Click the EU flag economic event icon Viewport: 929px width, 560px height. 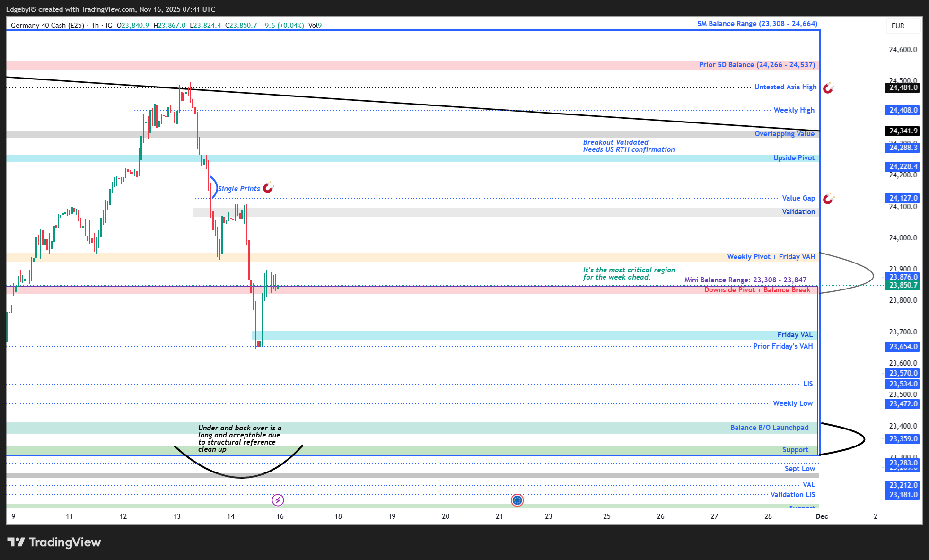[x=517, y=500]
